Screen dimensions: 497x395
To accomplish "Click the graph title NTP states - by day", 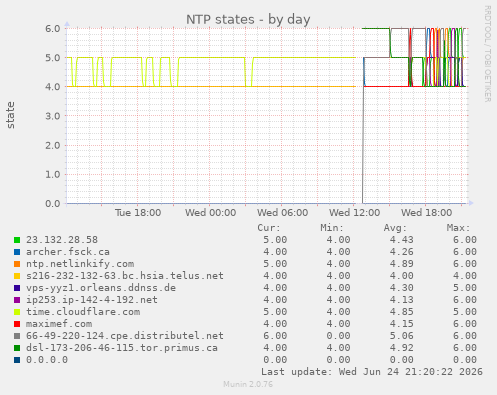I will pyautogui.click(x=248, y=20).
